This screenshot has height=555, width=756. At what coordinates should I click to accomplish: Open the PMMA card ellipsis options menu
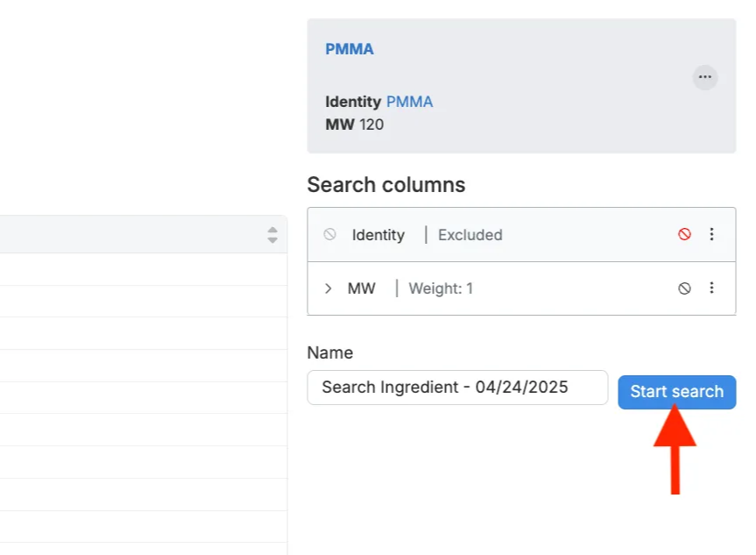(x=705, y=77)
